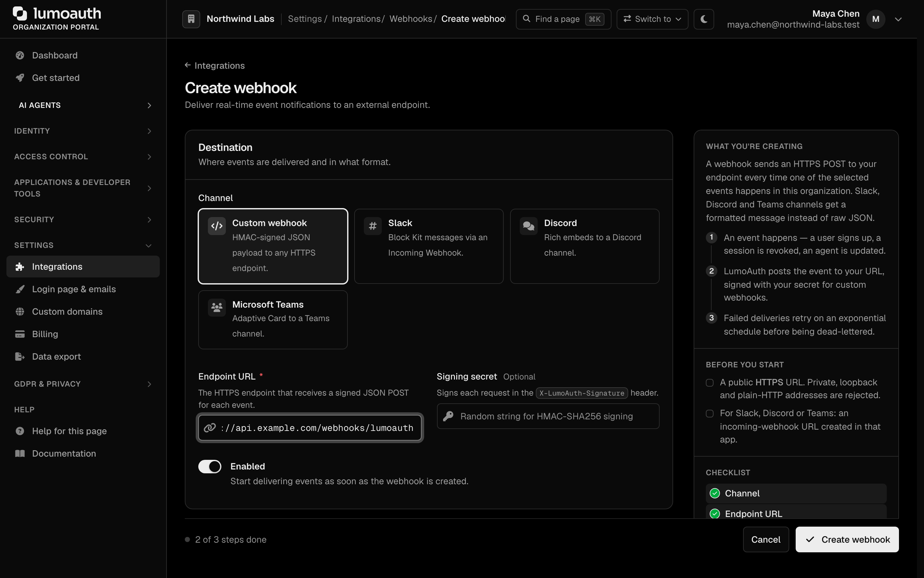
Task: Click the Get started rocket icon
Action: click(20, 78)
